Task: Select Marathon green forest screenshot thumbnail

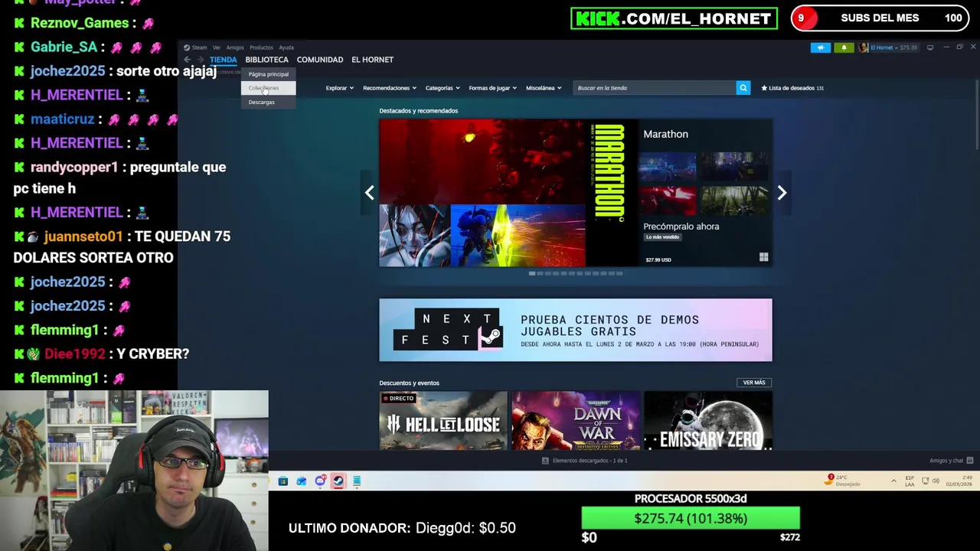Action: (x=733, y=201)
